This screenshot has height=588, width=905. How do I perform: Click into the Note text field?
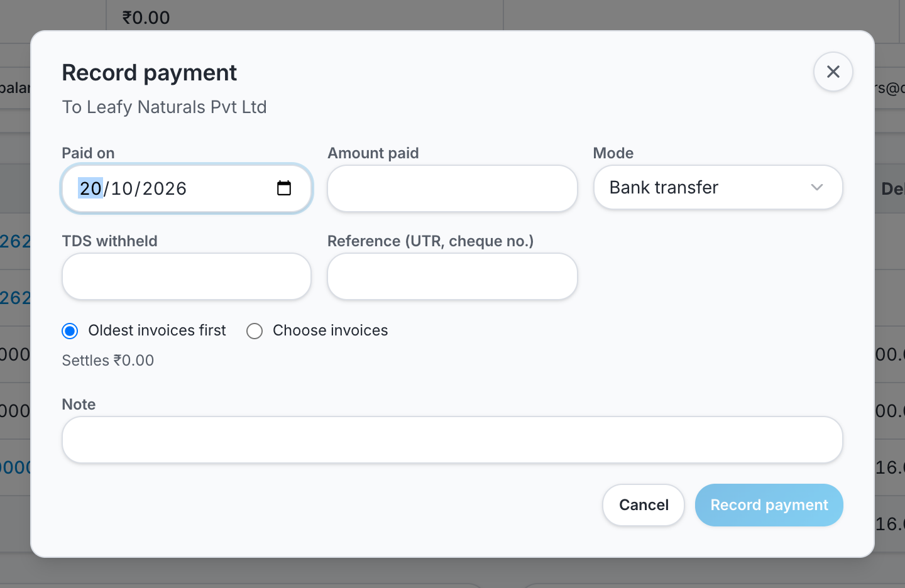[452, 440]
